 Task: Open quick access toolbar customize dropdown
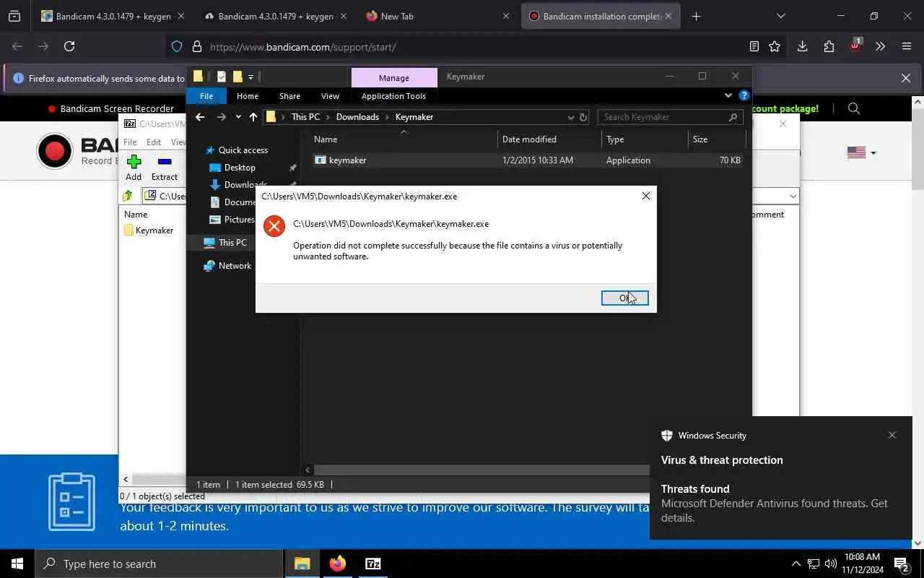coord(250,77)
